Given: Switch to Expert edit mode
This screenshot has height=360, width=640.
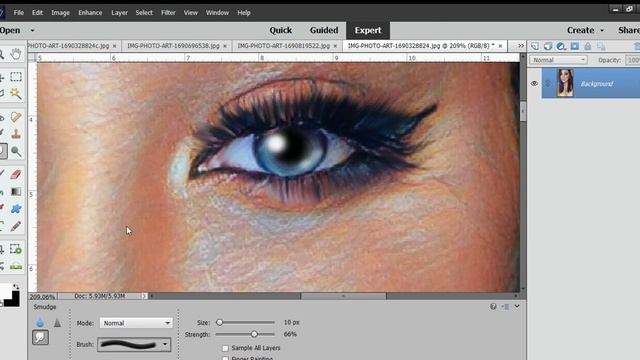Looking at the screenshot, I should (x=368, y=30).
